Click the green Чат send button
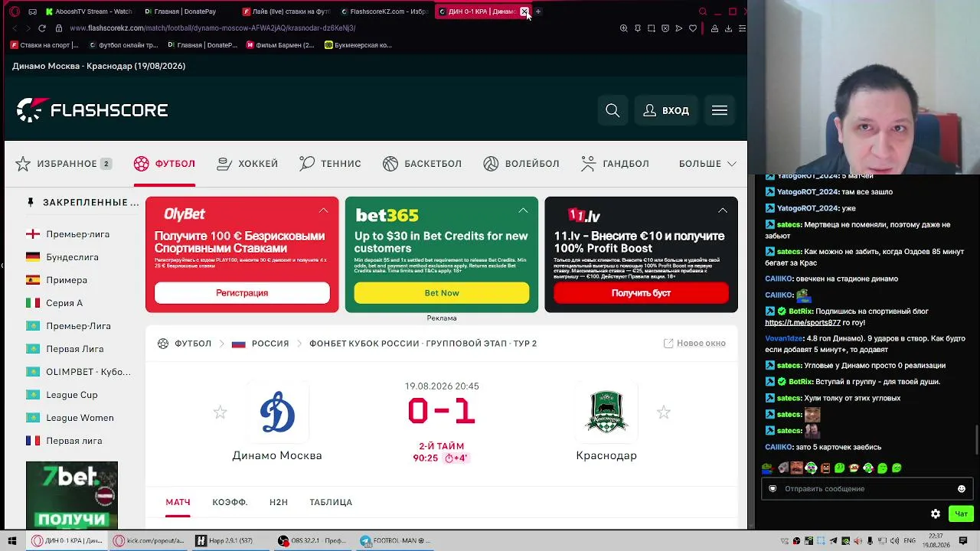This screenshot has height=551, width=980. [x=961, y=514]
